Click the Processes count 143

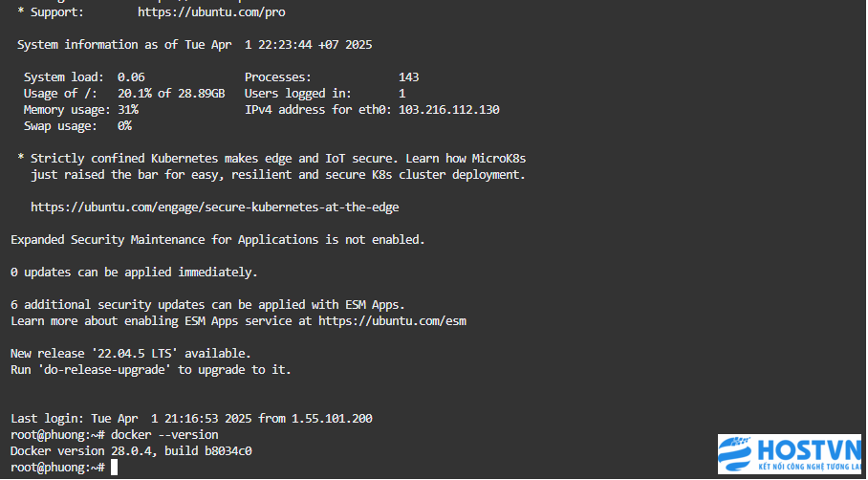point(408,76)
